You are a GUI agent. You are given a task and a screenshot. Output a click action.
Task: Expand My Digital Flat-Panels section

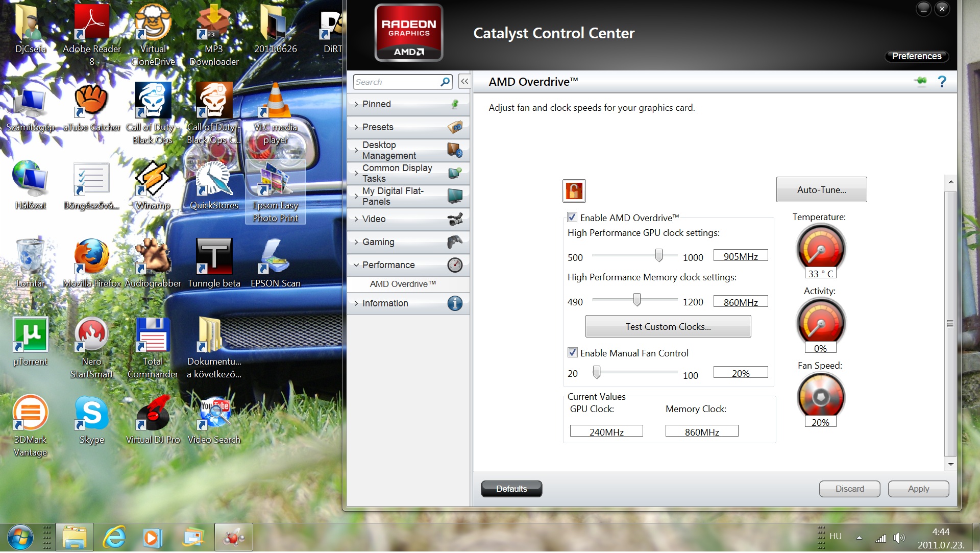point(408,196)
